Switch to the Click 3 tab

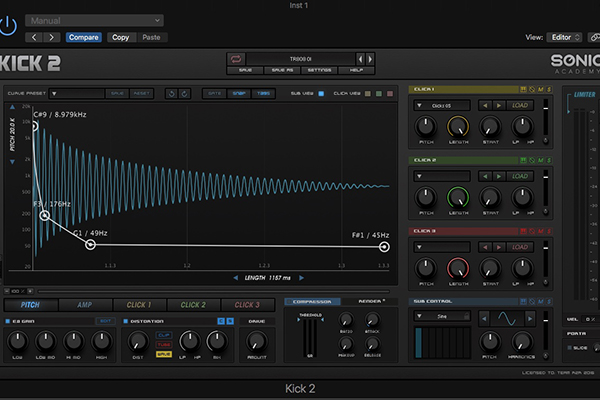248,305
